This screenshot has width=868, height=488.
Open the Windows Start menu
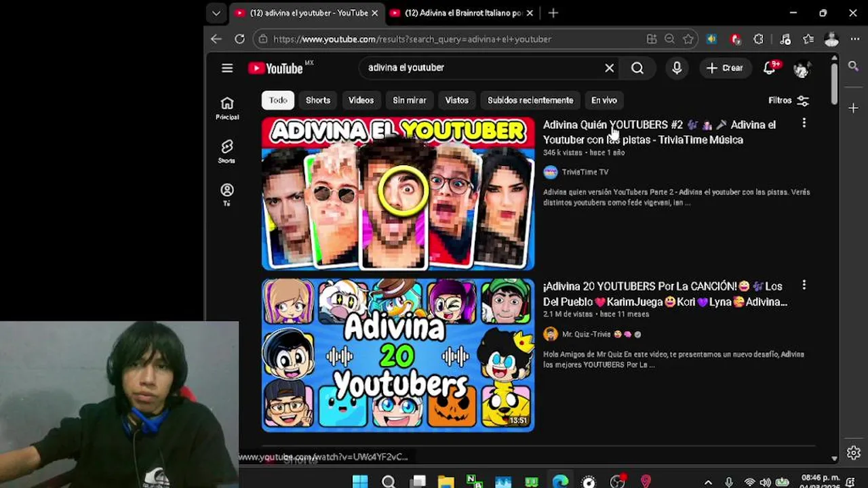point(360,482)
